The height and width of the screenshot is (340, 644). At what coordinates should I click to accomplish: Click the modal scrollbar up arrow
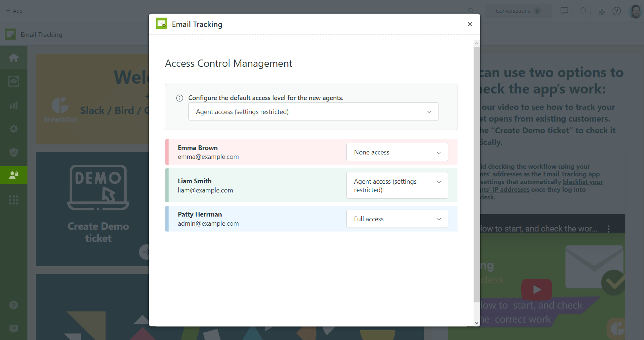click(477, 43)
